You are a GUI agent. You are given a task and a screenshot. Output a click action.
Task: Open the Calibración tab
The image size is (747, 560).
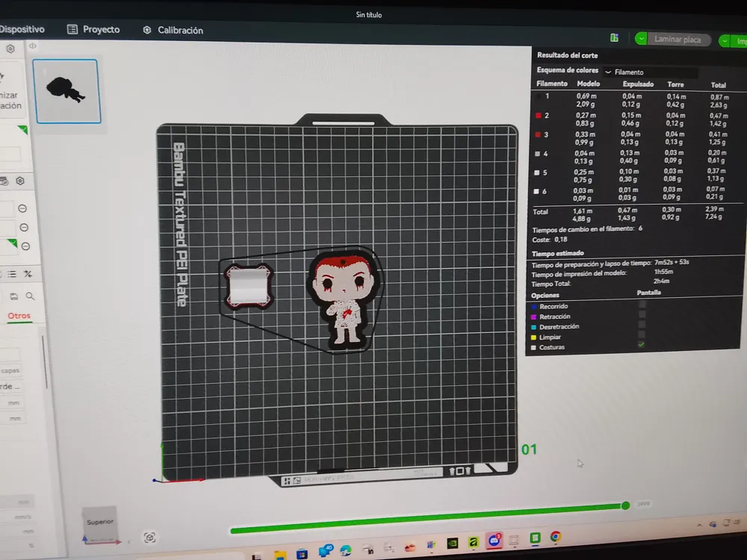point(173,30)
